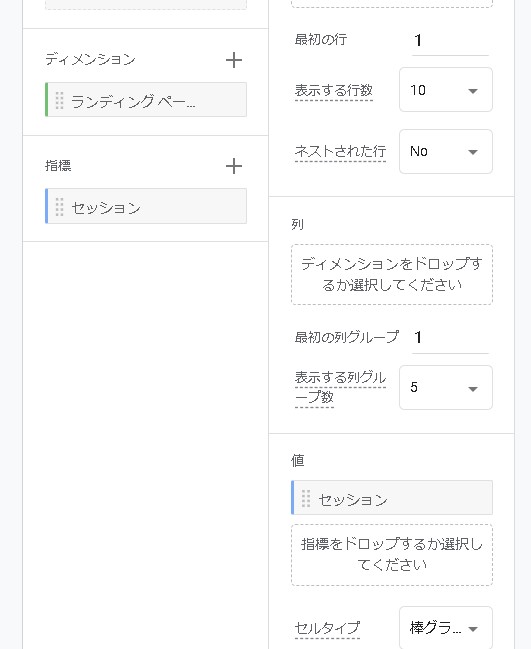Click the ネストされた行 label
The width and height of the screenshot is (531, 649).
tap(340, 151)
